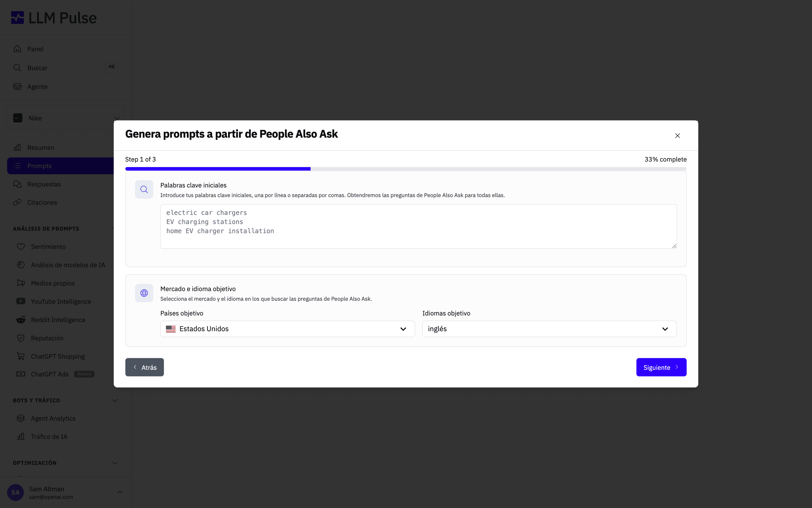Open the Países objetivo dropdown
This screenshot has width=812, height=508.
click(x=287, y=329)
